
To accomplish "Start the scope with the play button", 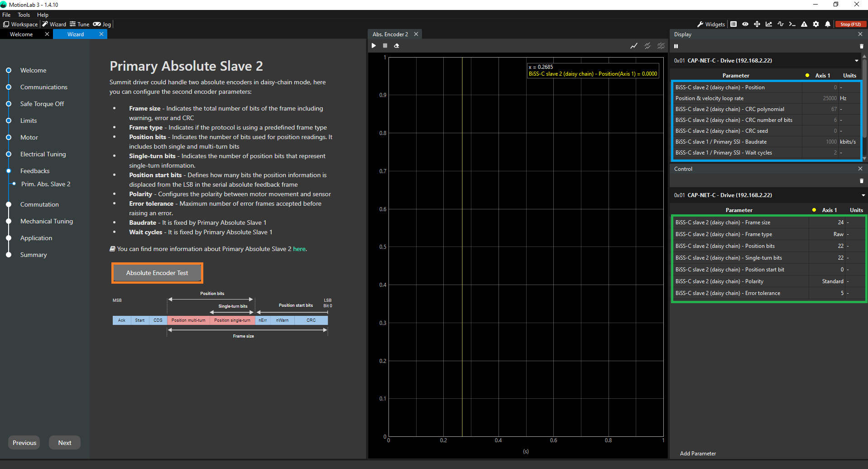I will [374, 46].
